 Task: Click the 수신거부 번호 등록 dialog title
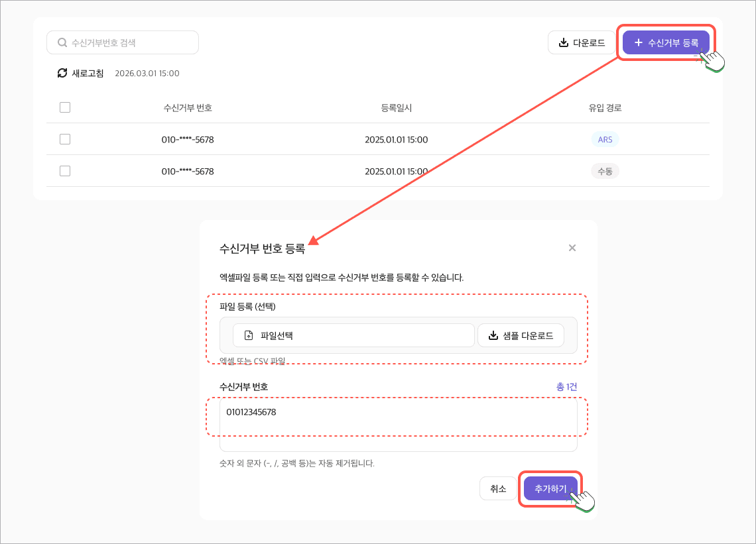pos(263,248)
